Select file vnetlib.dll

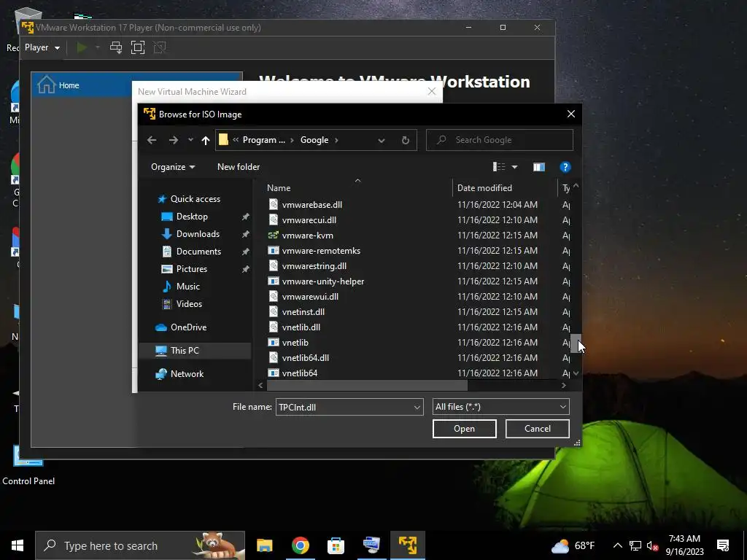coord(301,327)
